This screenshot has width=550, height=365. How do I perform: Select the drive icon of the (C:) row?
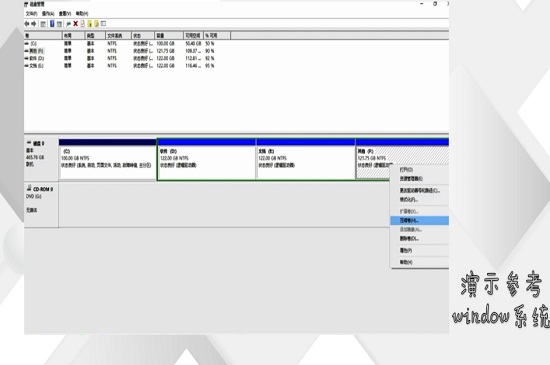(27, 43)
